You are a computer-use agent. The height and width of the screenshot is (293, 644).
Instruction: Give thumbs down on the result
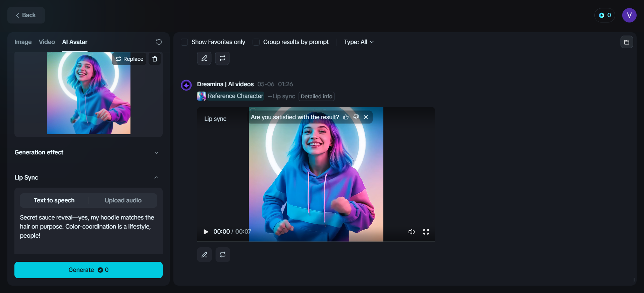tap(356, 117)
